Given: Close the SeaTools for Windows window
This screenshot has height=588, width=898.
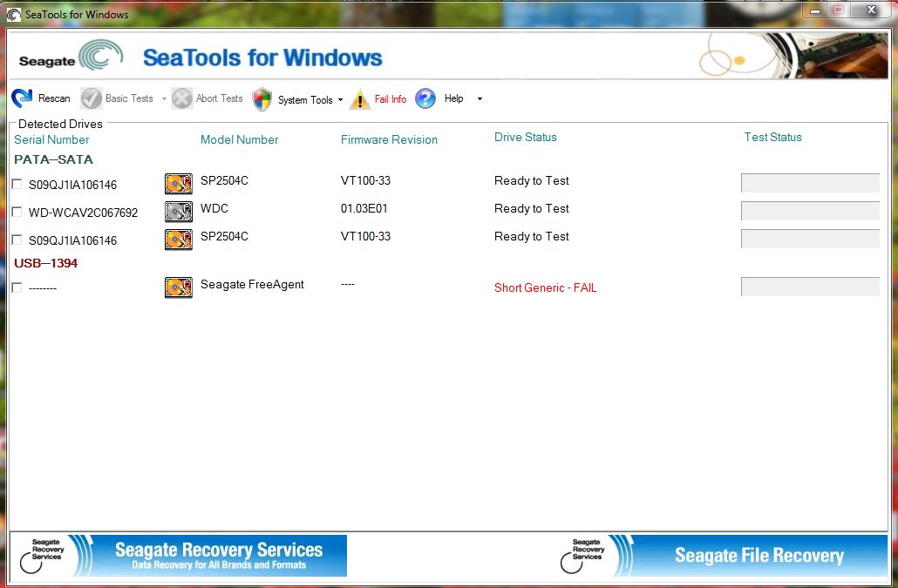Looking at the screenshot, I should coord(871,10).
